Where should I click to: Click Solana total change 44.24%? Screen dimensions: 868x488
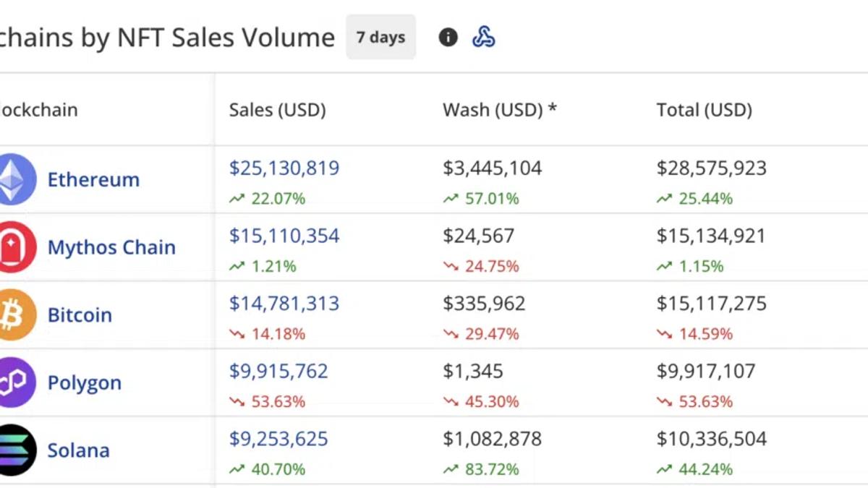[x=695, y=469]
